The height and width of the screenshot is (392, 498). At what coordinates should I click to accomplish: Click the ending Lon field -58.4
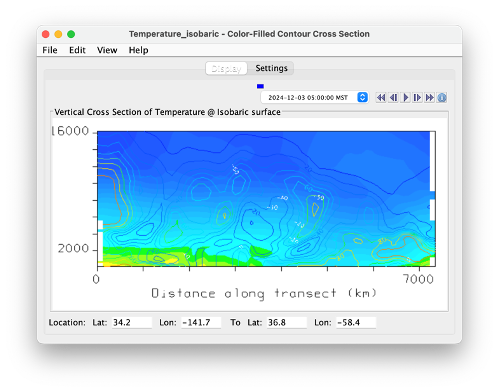(x=356, y=323)
